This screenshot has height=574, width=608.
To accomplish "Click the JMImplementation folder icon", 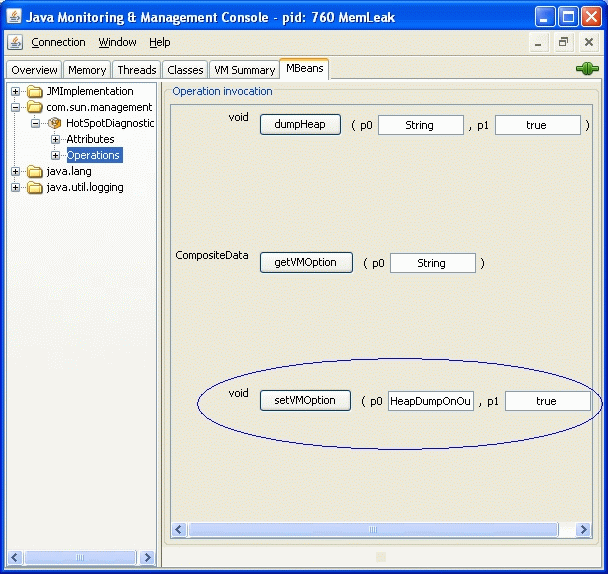I will coord(35,91).
